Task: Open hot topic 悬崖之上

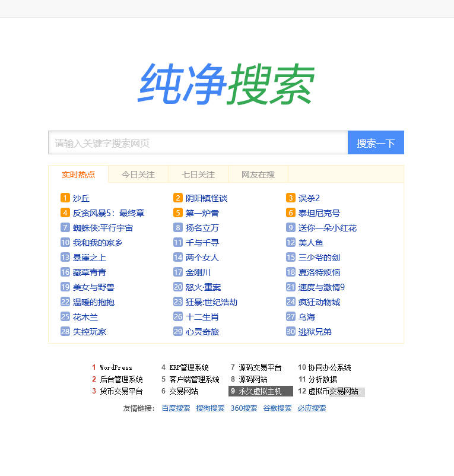Action: 89,258
